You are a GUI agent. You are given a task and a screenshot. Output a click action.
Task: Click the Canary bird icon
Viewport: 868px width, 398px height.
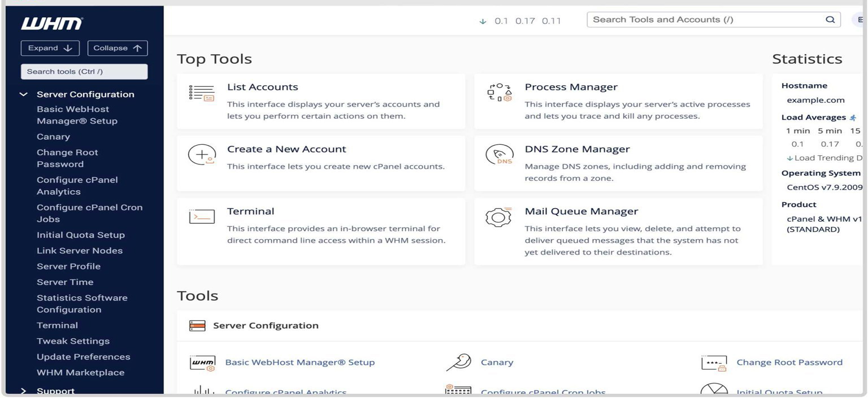click(x=458, y=362)
